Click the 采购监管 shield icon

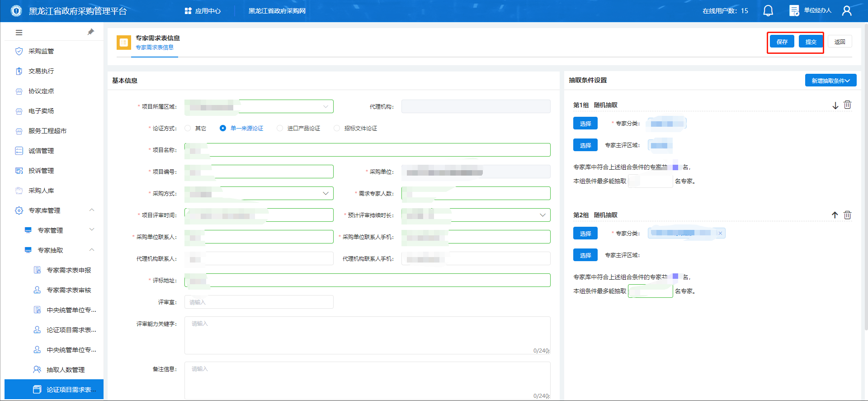click(19, 51)
